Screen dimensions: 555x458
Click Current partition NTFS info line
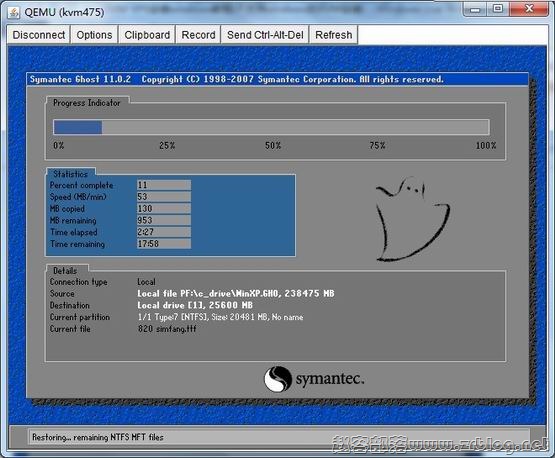(221, 317)
